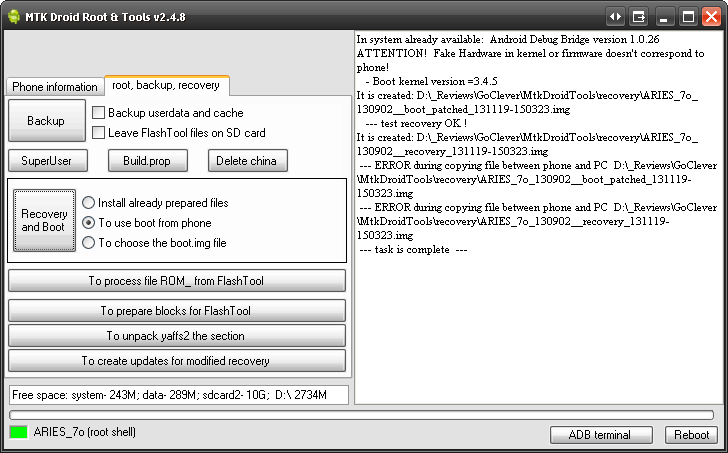Viewport: 728px width, 453px height.
Task: Click To process file ROM_ from FlashTool
Action: (177, 281)
